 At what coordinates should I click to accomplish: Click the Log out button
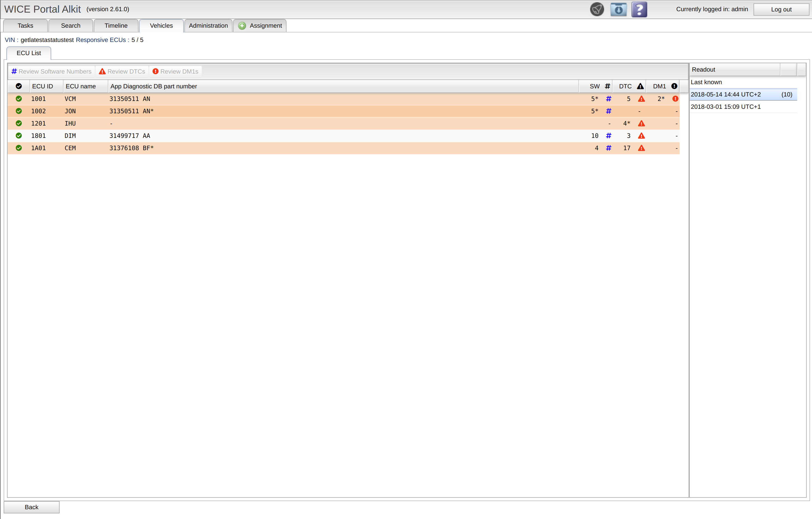(781, 10)
